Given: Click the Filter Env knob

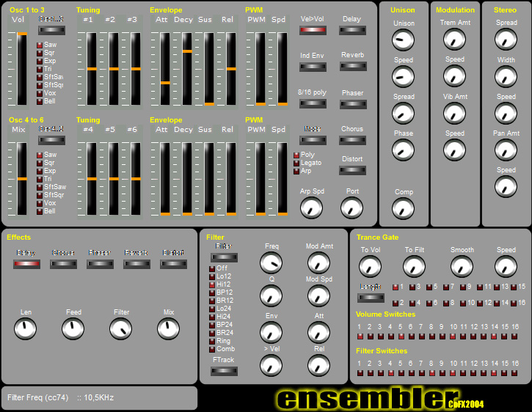Looking at the screenshot, I should click(x=271, y=332).
